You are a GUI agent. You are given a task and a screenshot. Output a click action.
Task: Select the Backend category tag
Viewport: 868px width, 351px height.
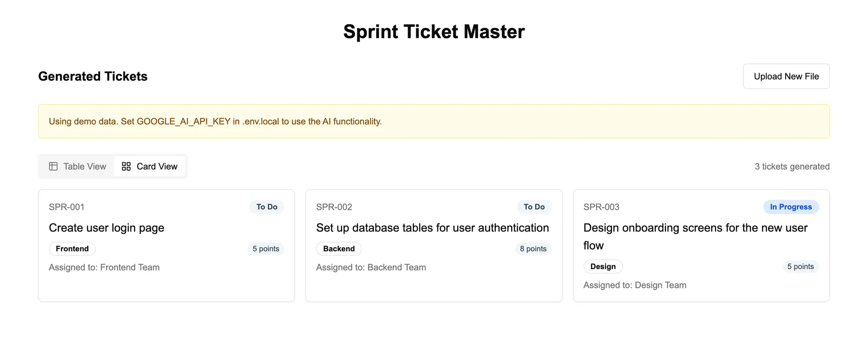(339, 249)
